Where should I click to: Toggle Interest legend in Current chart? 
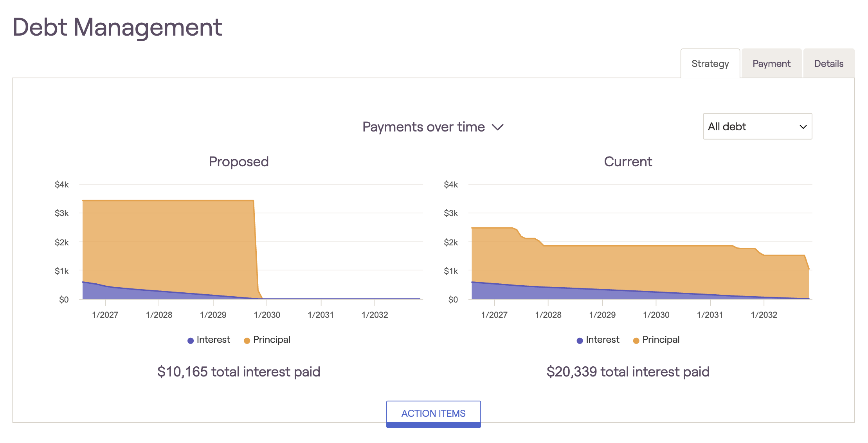(598, 340)
